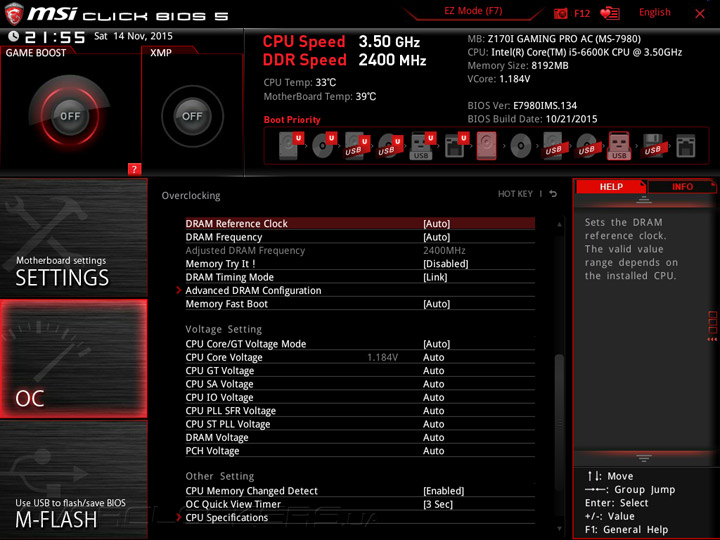The height and width of the screenshot is (540, 720).
Task: Open the language selector showing English
Action: pos(654,12)
